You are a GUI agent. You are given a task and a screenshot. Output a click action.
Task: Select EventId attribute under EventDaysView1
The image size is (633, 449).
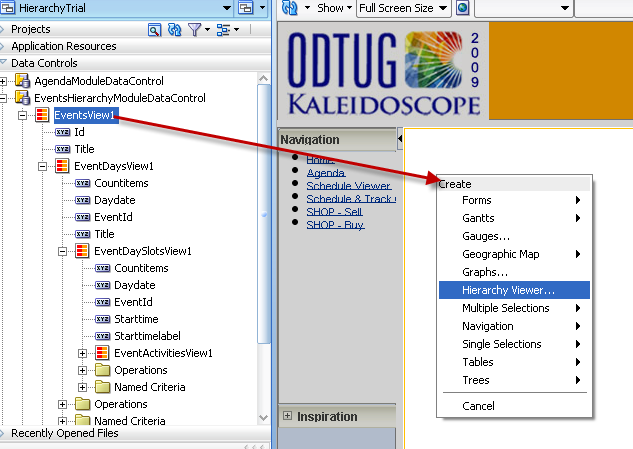pos(113,217)
